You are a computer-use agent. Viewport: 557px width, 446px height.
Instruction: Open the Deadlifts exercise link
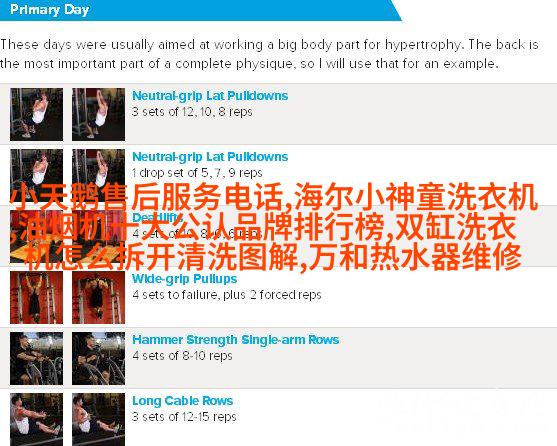158,217
